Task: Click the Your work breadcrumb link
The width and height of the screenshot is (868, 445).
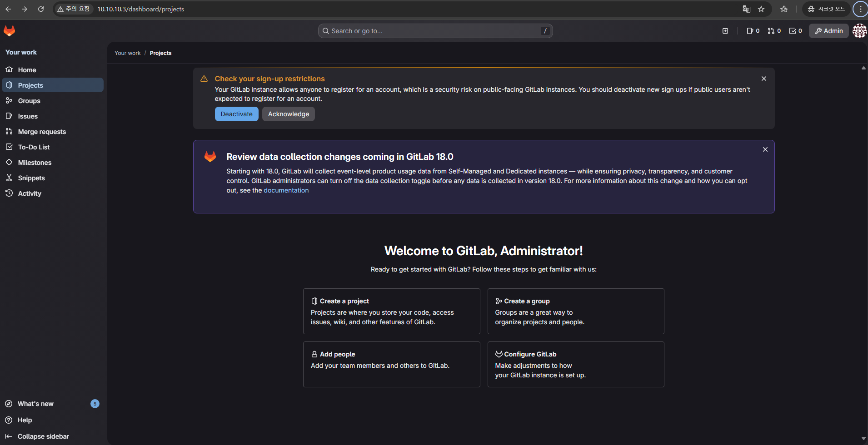Action: [128, 53]
